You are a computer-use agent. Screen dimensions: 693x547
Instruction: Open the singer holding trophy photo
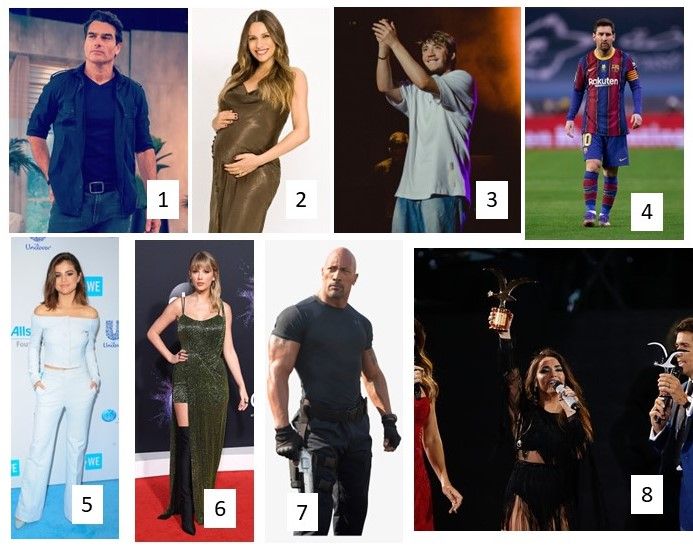[553, 389]
